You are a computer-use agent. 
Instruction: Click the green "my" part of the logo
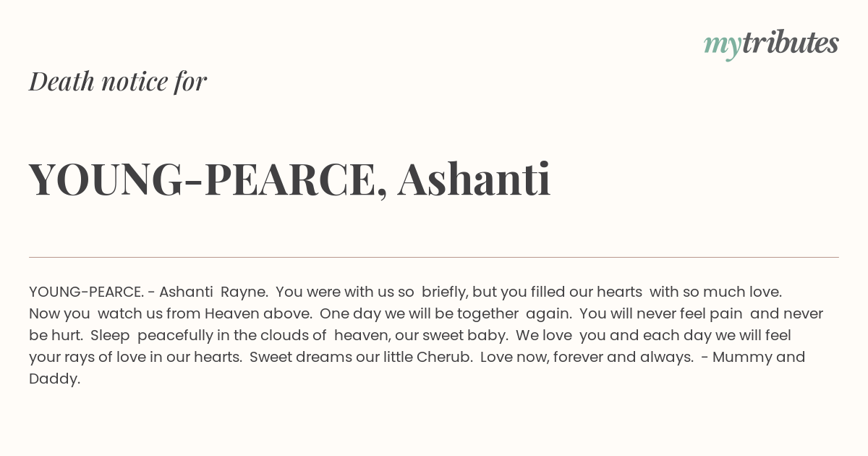pos(722,47)
